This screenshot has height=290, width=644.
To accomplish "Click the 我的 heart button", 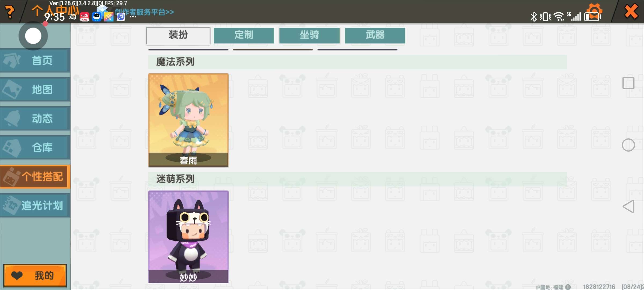I will (x=35, y=275).
